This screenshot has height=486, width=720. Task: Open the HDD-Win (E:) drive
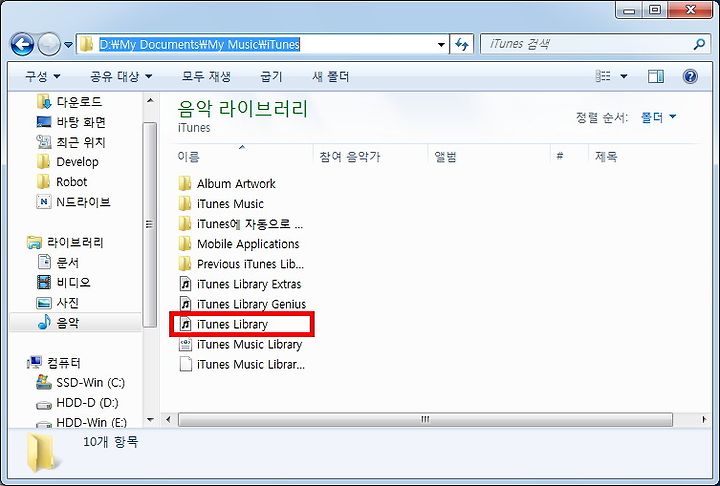[x=82, y=422]
